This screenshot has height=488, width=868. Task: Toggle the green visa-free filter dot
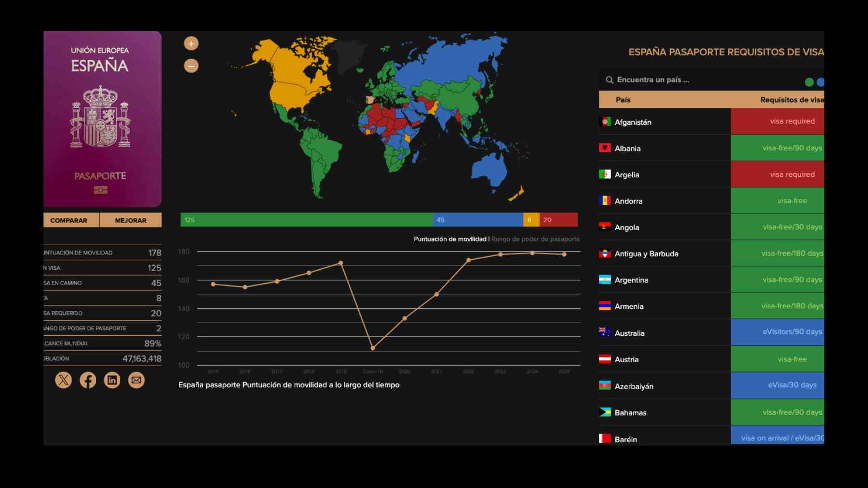coord(809,82)
